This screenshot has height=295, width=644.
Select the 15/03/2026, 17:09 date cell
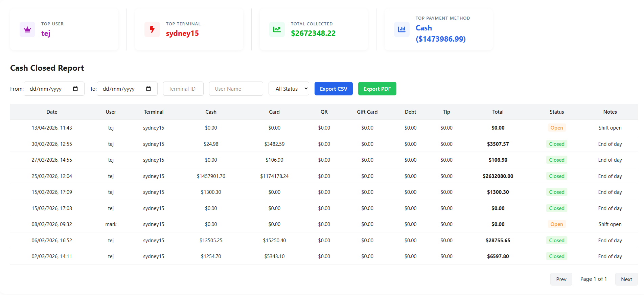point(52,192)
